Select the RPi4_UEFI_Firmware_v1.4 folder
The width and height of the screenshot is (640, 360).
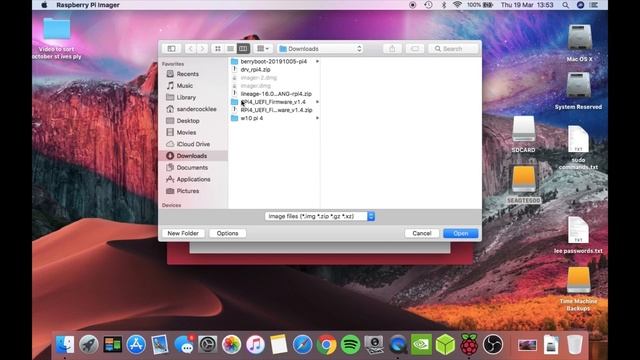[x=273, y=102]
